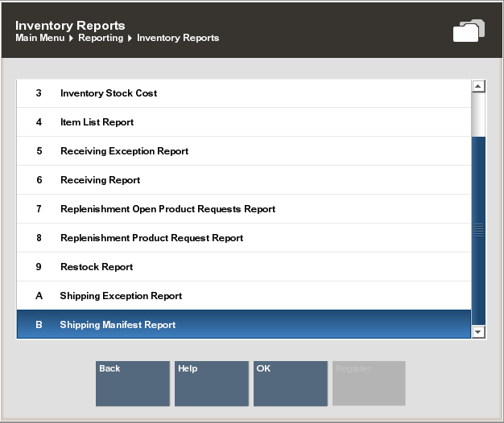Viewport: 504px width, 423px height.
Task: Pick the Restock Report row
Action: coord(244,267)
